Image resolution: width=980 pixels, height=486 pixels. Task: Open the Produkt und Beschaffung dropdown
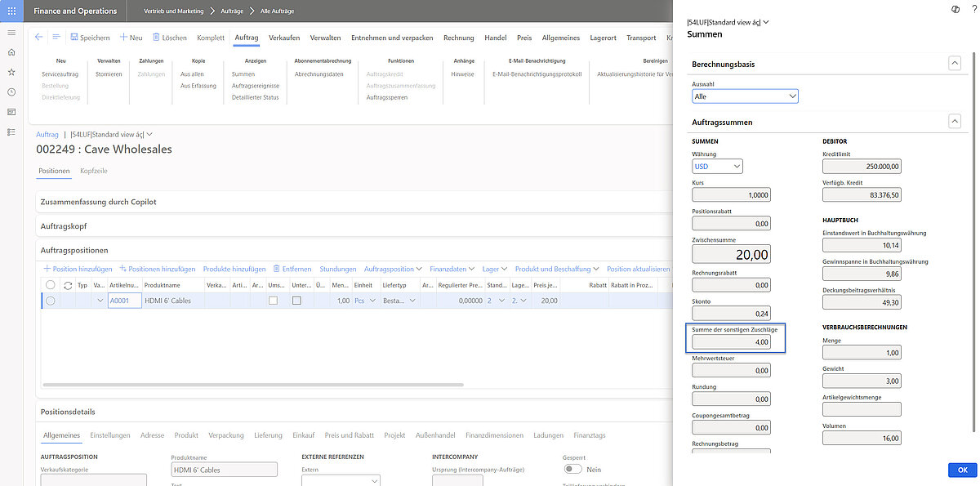tap(558, 269)
